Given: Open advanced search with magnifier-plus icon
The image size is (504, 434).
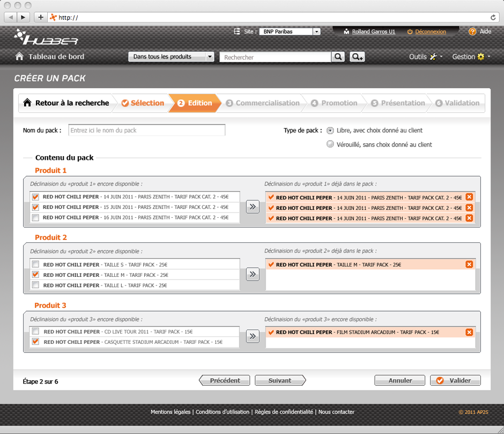Looking at the screenshot, I should pyautogui.click(x=357, y=57).
